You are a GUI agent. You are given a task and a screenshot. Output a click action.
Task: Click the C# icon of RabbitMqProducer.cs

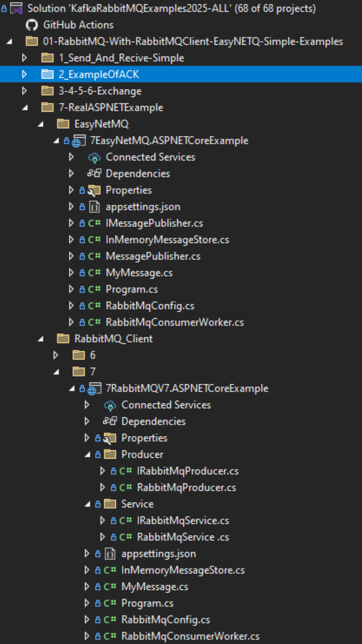click(x=125, y=488)
